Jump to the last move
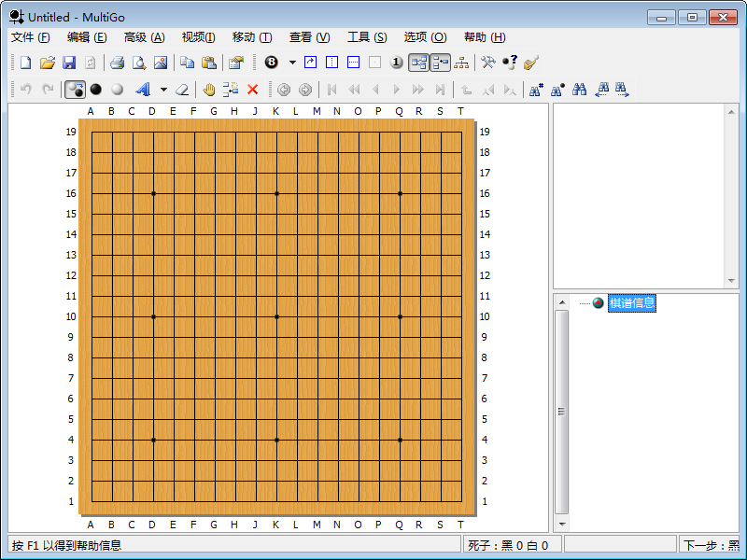747x560 pixels. coord(439,90)
